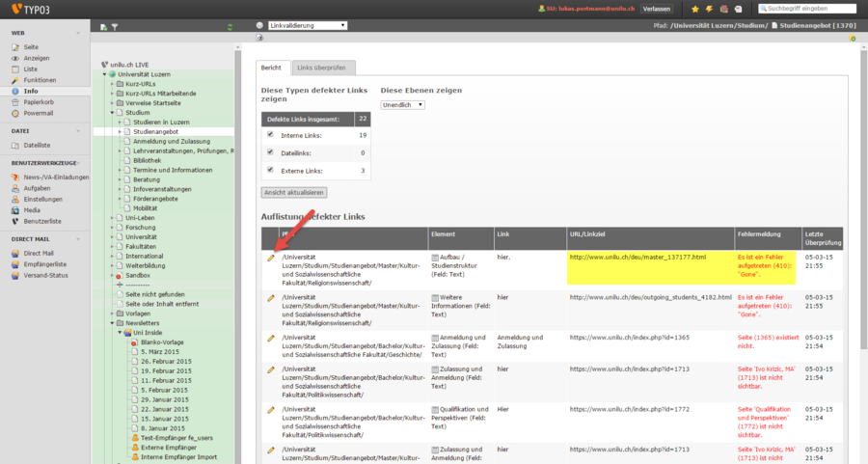The image size is (868, 464).
Task: Open the Unendlich levels dropdown
Action: (x=402, y=104)
